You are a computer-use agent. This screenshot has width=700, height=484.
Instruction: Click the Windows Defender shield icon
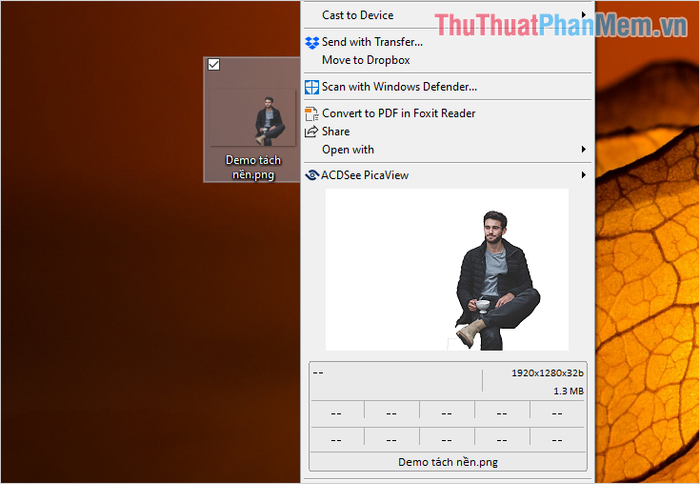click(312, 87)
